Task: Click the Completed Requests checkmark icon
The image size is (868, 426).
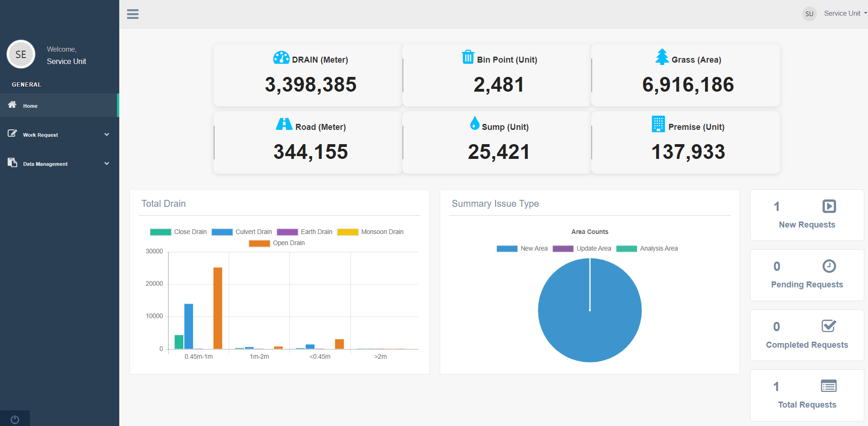Action: point(828,326)
